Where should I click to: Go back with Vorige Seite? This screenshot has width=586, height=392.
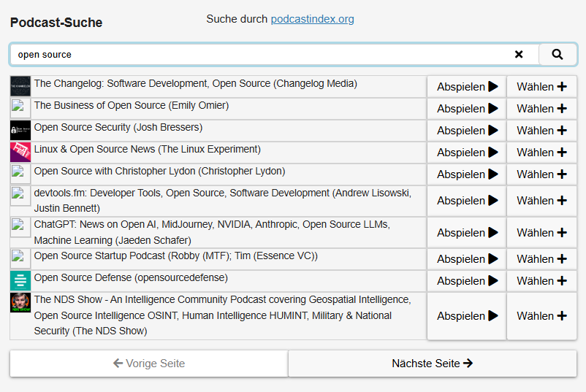click(x=149, y=364)
